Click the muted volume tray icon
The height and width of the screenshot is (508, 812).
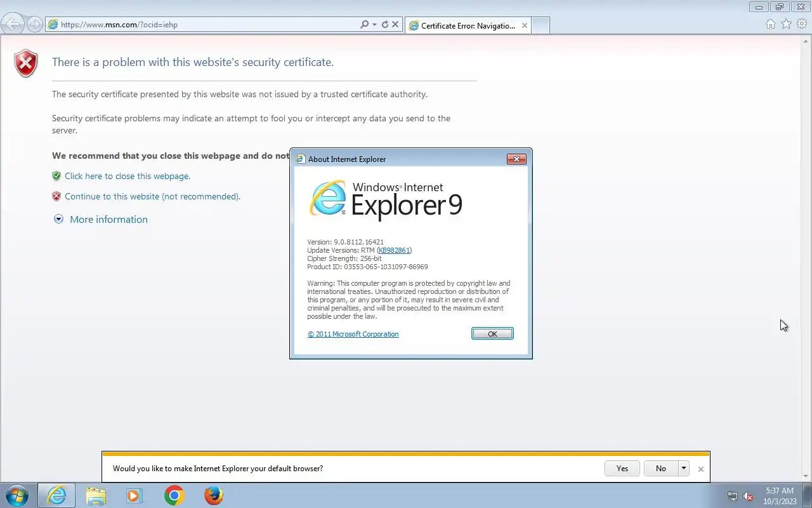tap(748, 497)
